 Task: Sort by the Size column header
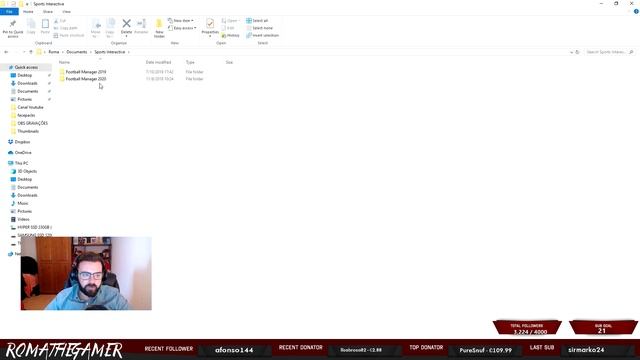pos(229,62)
